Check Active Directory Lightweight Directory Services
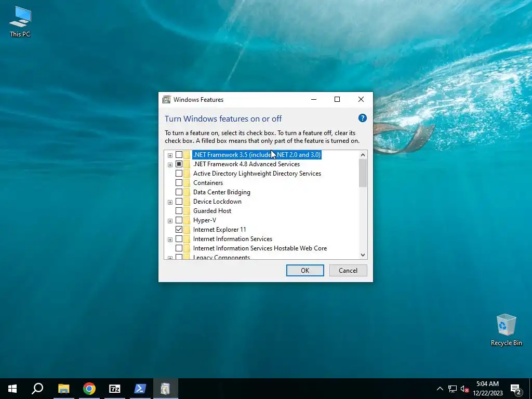 point(179,174)
